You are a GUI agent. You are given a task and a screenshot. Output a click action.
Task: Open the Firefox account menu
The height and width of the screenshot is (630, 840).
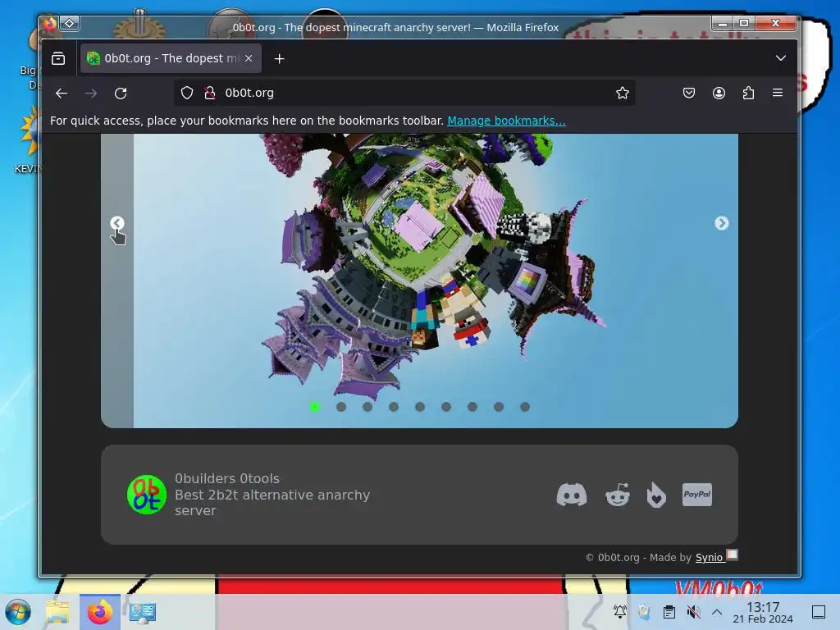[x=719, y=93]
